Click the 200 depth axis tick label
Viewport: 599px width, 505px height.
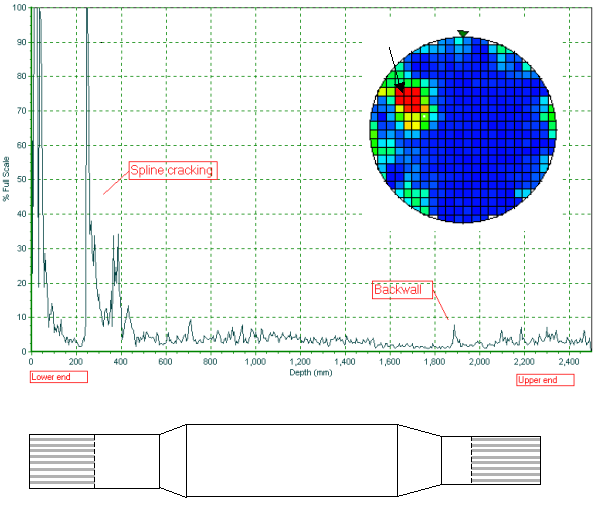(76, 361)
